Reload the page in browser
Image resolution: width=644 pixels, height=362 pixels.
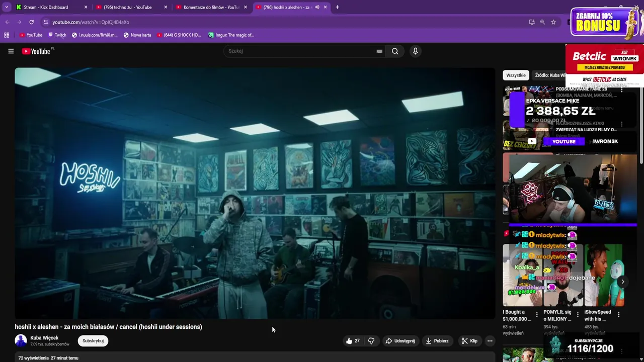31,22
